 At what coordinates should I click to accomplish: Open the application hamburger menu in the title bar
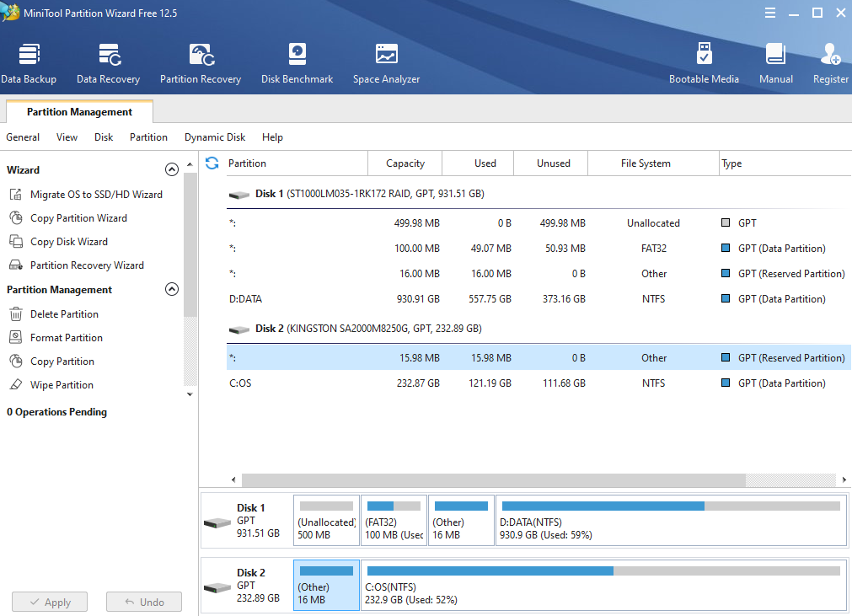769,13
